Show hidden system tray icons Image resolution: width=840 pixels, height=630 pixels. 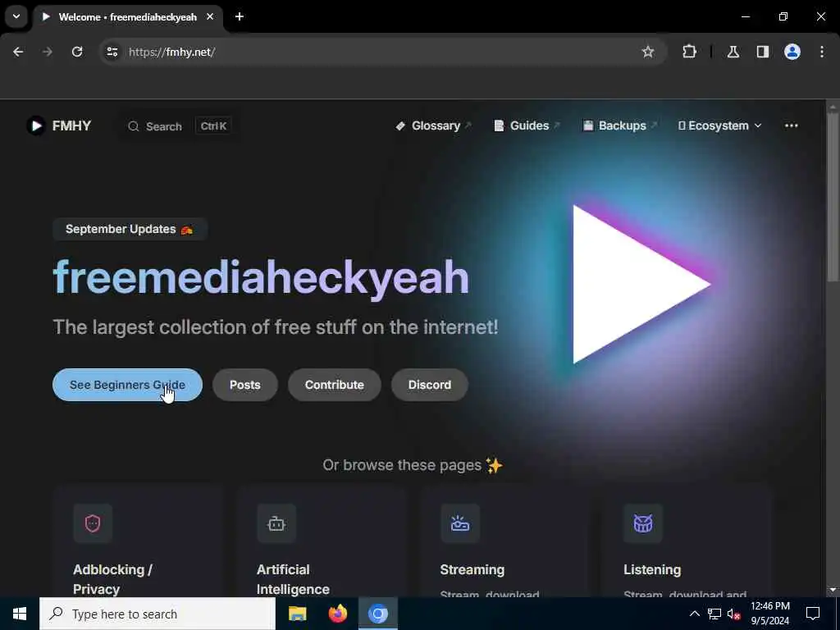click(x=694, y=614)
